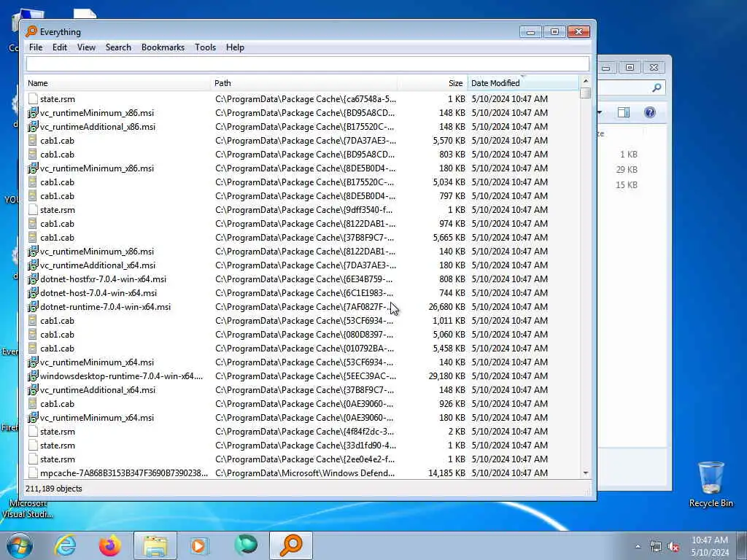Select icon of the mpcache-7A868B3153B347F3690B7390238 file
The image size is (747, 560).
pos(33,472)
